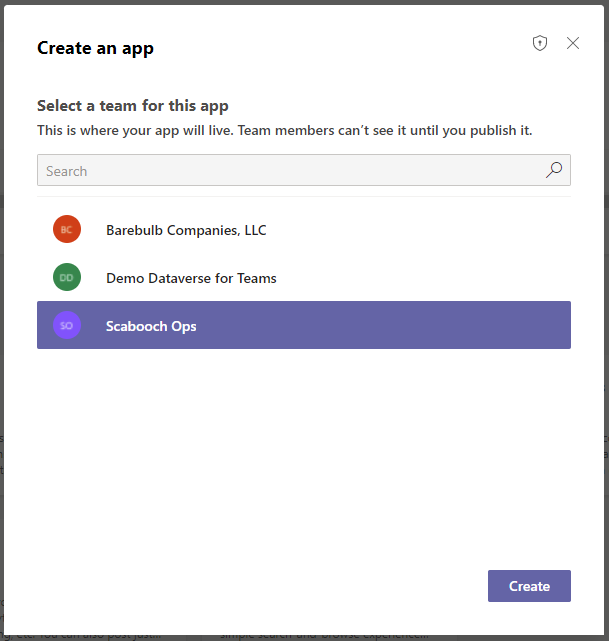Select the Scabooch Ops team name
The width and height of the screenshot is (609, 641).
[151, 326]
